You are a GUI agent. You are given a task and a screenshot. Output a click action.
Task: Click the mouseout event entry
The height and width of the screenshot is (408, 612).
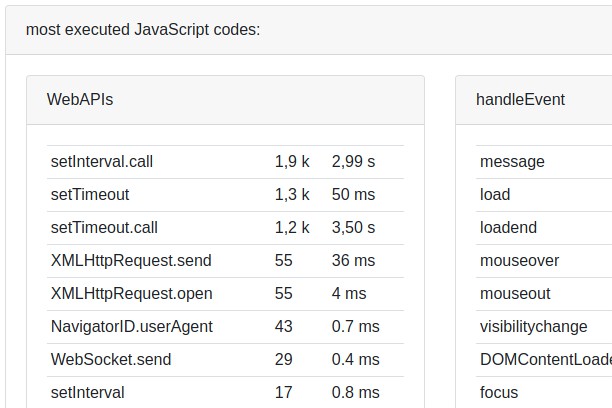tap(515, 293)
